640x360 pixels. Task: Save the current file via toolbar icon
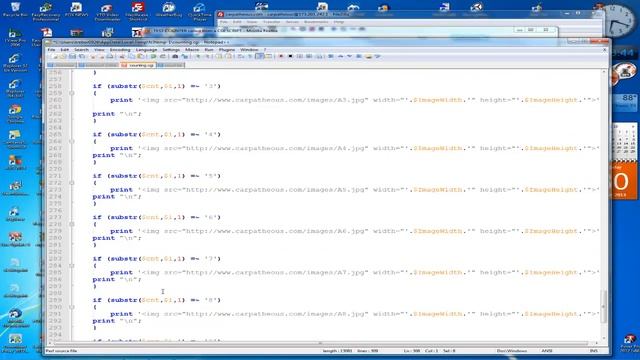pyautogui.click(x=72, y=56)
